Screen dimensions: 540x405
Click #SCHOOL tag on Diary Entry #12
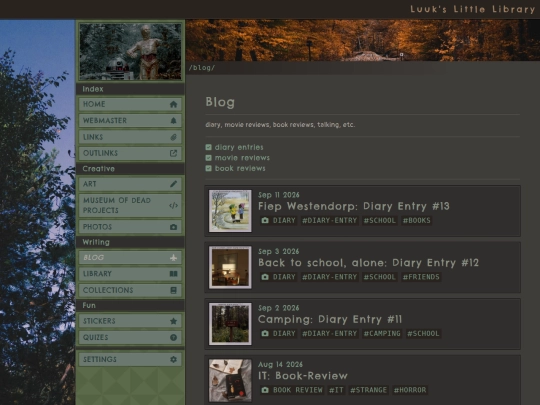point(380,277)
